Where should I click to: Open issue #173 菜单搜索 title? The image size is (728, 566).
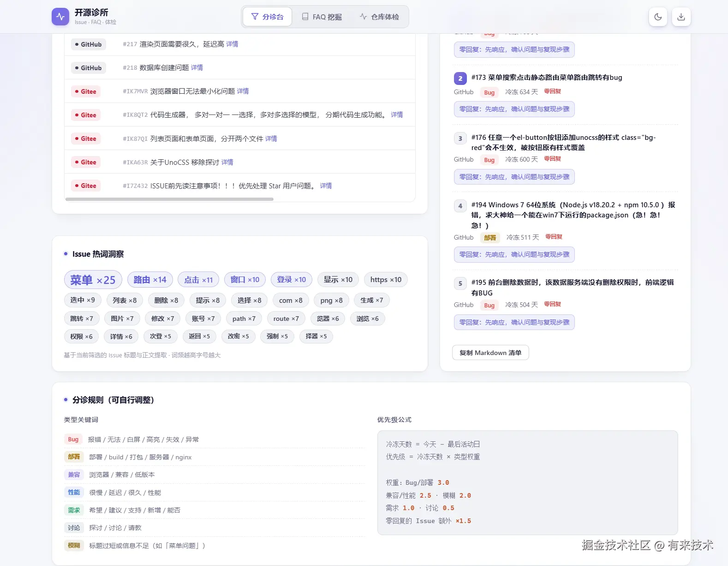[x=547, y=78]
